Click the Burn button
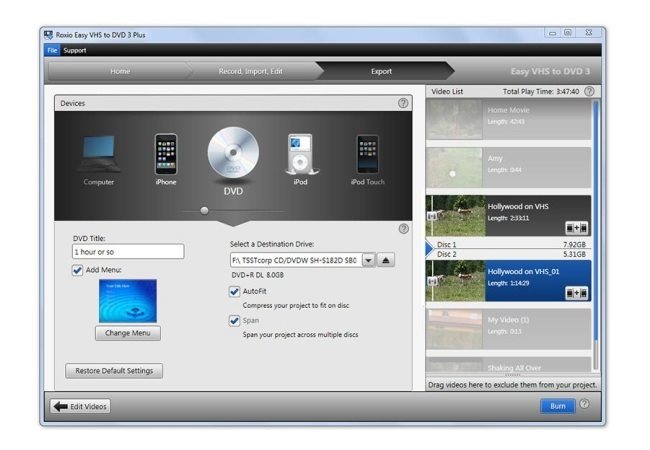 click(558, 406)
